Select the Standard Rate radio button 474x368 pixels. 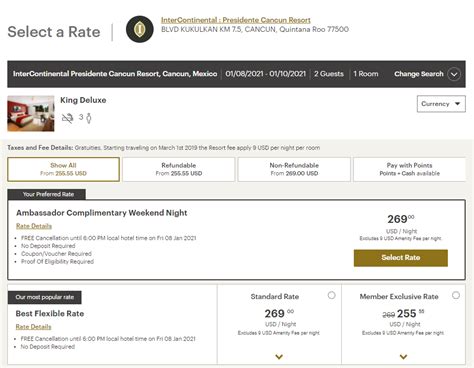(x=331, y=295)
